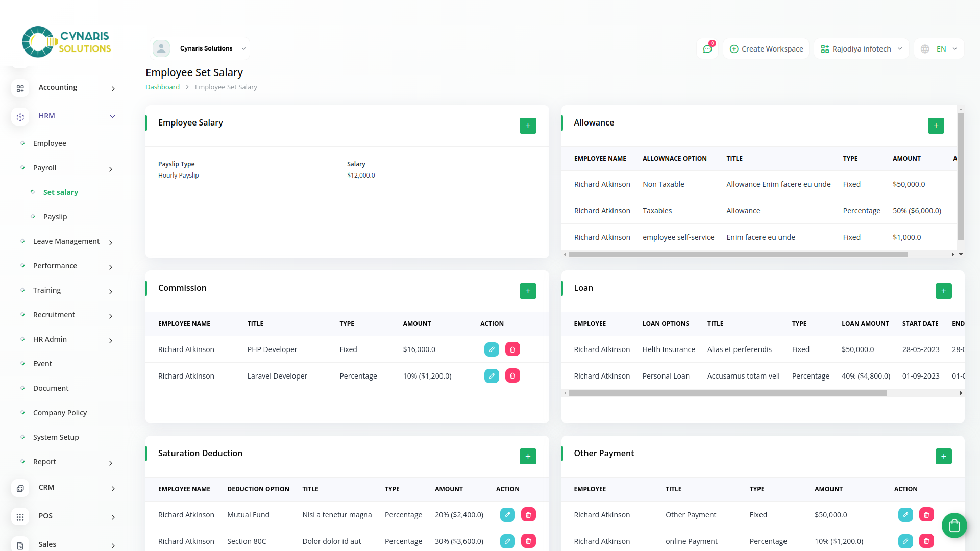The width and height of the screenshot is (980, 551).
Task: Click the chat messages notification icon
Action: (707, 49)
